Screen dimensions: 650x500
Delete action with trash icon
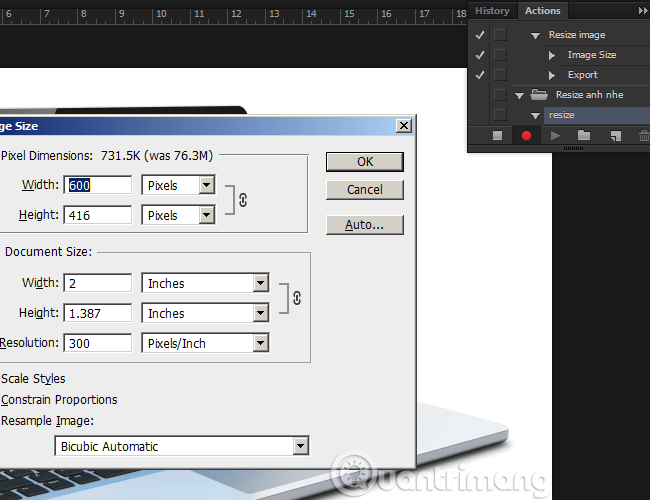[643, 136]
